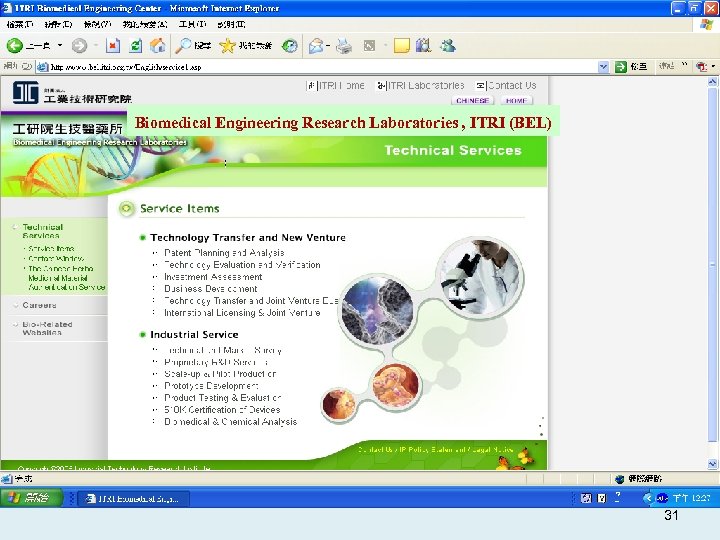Expand hidden system tray icons arrow
This screenshot has height=540, width=720.
point(648,498)
